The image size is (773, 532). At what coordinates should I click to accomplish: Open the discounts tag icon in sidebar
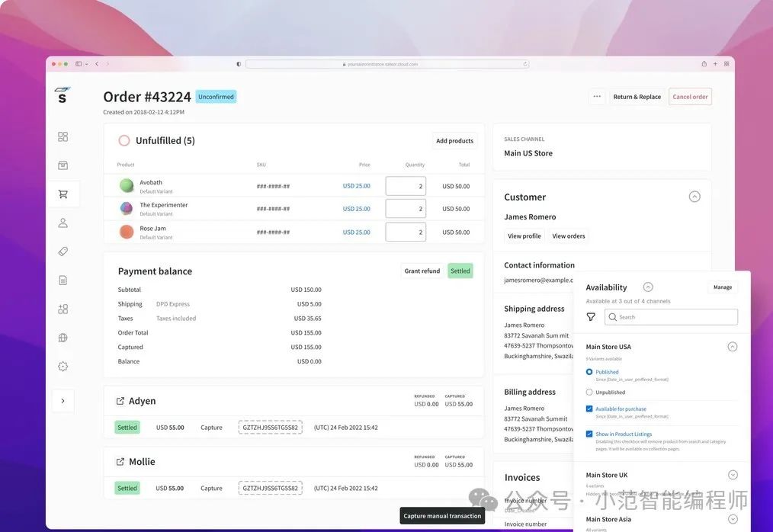[63, 252]
